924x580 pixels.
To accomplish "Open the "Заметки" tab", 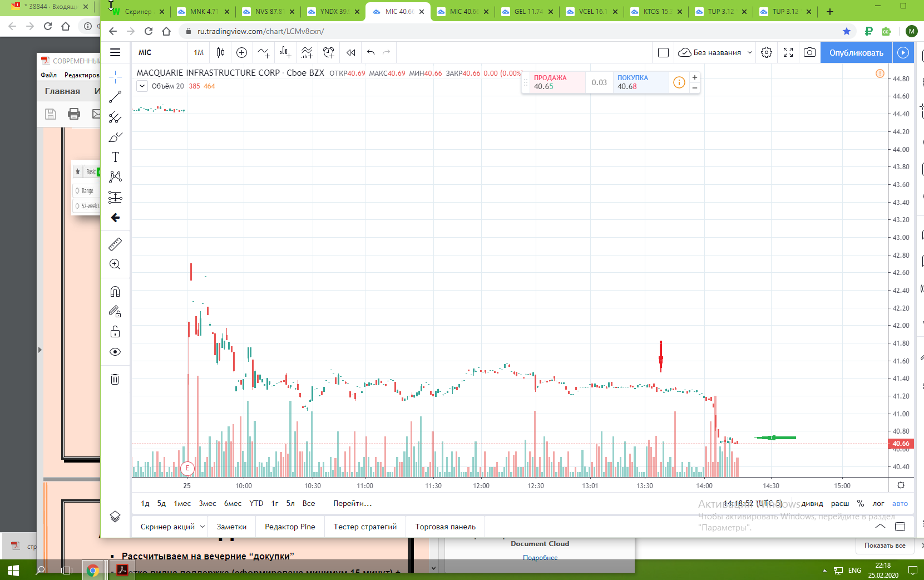I will pos(231,527).
